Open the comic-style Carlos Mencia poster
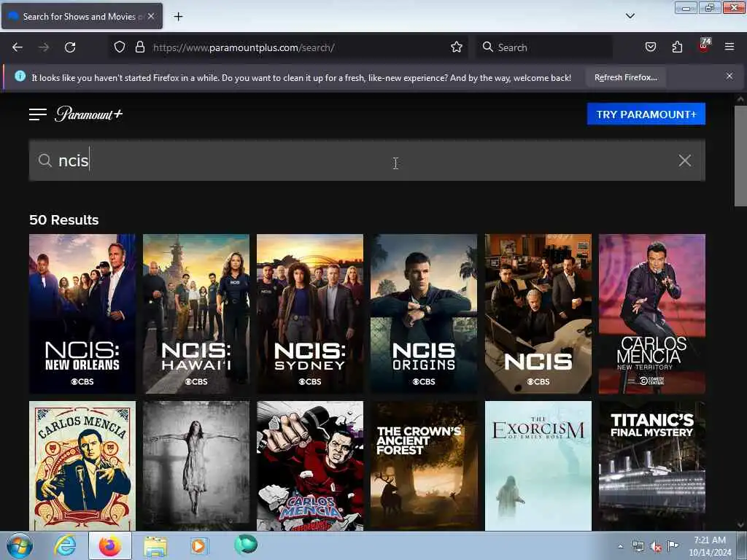The height and width of the screenshot is (560, 747). click(310, 466)
